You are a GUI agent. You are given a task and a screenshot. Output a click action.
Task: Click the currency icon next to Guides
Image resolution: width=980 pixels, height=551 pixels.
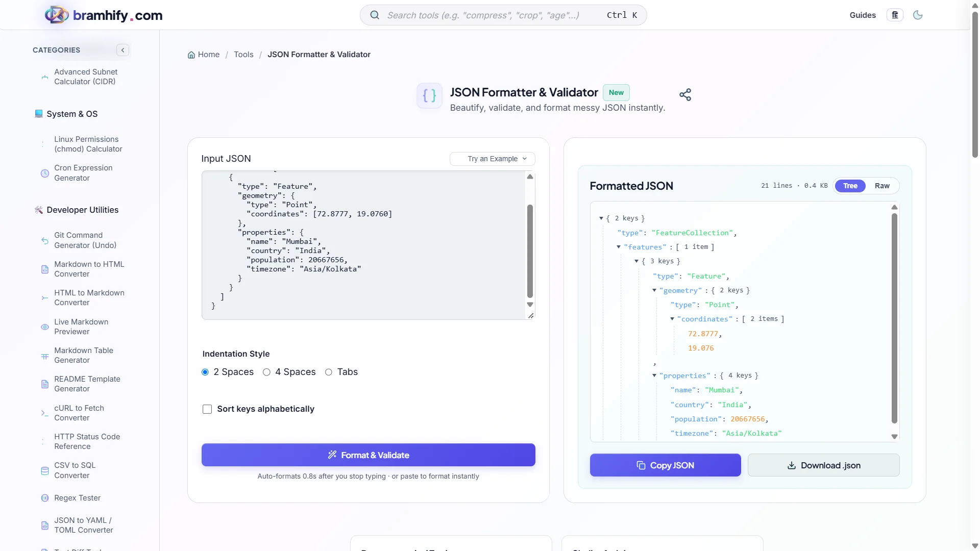coord(895,15)
